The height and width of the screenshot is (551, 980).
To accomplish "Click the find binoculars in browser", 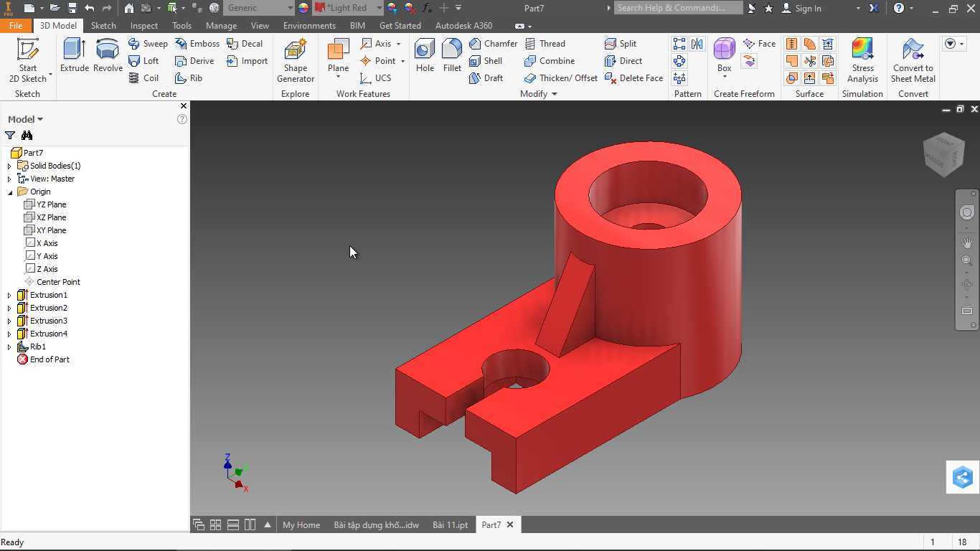I will pos(27,135).
